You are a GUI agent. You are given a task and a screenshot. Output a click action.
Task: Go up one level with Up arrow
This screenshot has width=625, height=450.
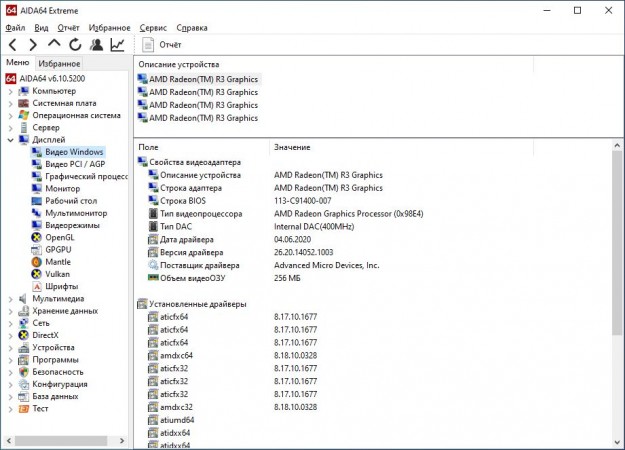click(x=54, y=44)
